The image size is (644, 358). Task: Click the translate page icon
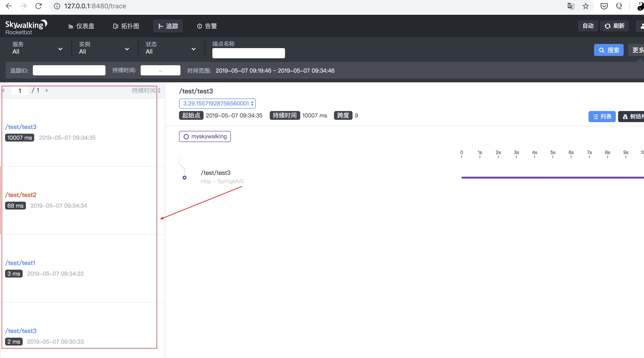tap(570, 6)
